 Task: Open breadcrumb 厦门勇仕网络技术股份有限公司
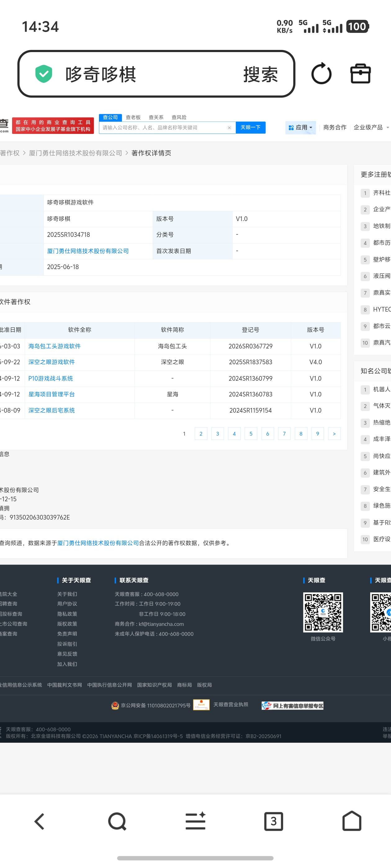pyautogui.click(x=76, y=153)
